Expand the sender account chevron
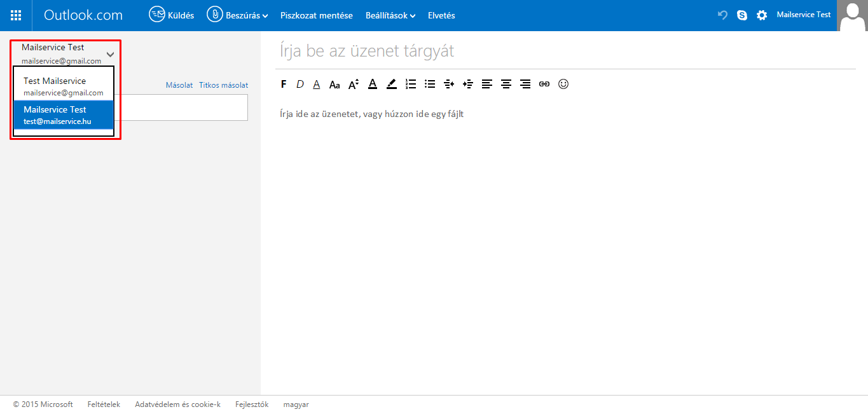 pyautogui.click(x=110, y=55)
